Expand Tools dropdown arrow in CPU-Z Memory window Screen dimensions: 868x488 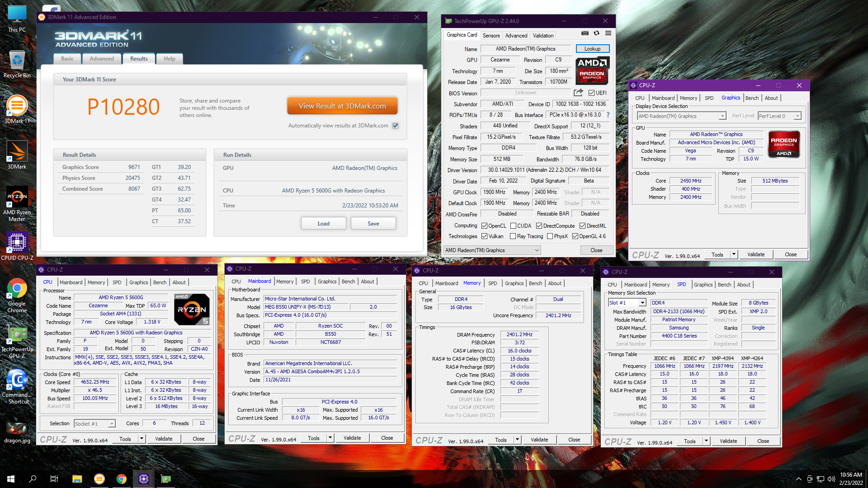517,440
